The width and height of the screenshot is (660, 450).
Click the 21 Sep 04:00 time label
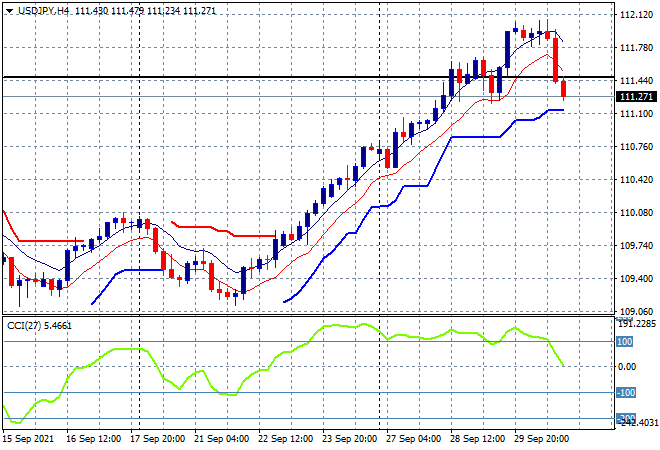click(221, 439)
